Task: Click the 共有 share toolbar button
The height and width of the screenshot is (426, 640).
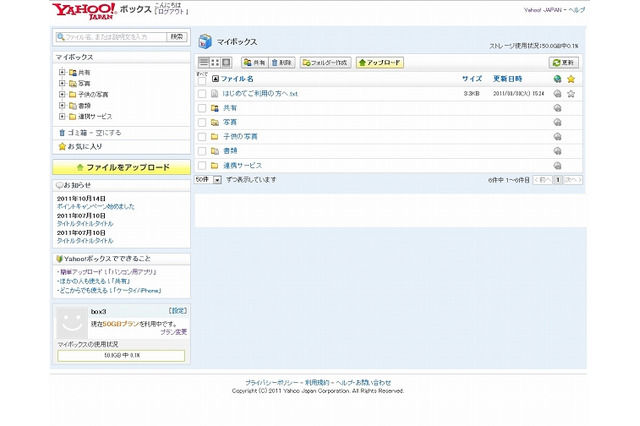Action: coord(254,62)
